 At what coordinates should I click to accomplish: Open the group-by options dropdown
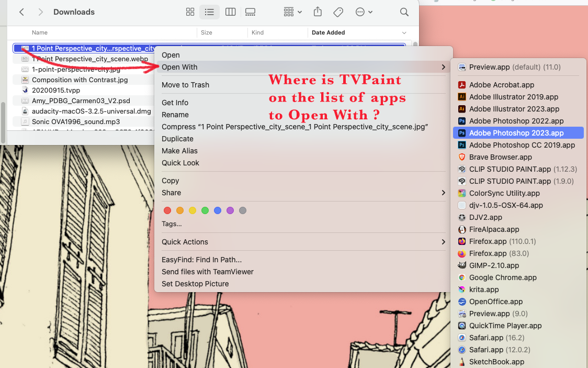point(292,12)
